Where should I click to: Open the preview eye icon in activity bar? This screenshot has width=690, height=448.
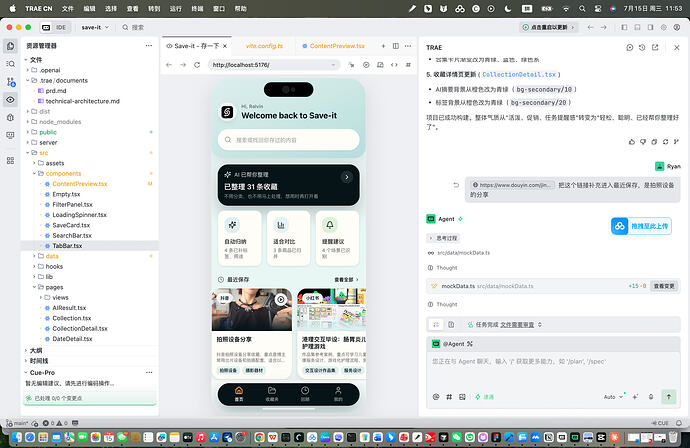pos(11,99)
